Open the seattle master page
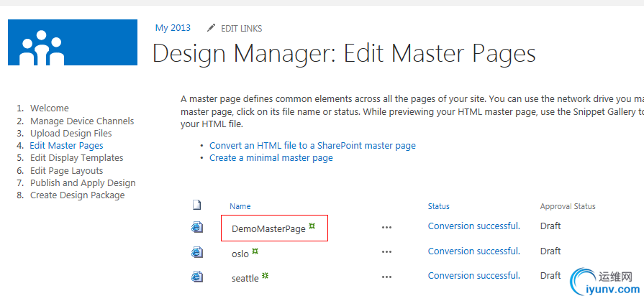The width and height of the screenshot is (644, 301). tap(245, 279)
